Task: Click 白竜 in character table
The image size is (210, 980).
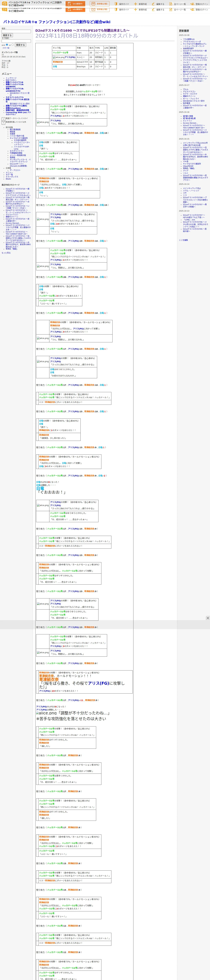Action: pos(55,67)
